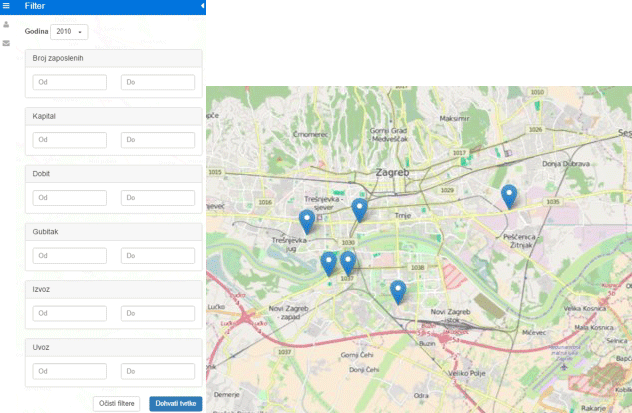Click the Maksimir label on map
This screenshot has height=413, width=632.
point(454,118)
